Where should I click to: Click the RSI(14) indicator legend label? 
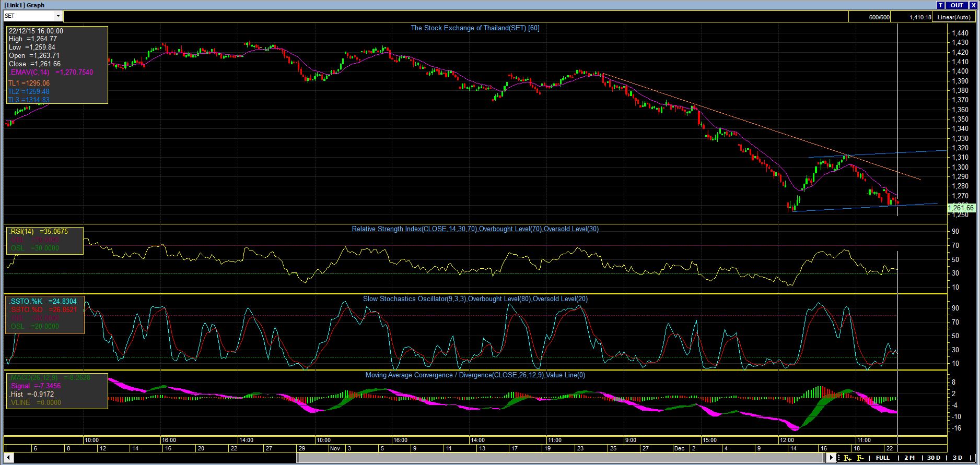[x=22, y=231]
